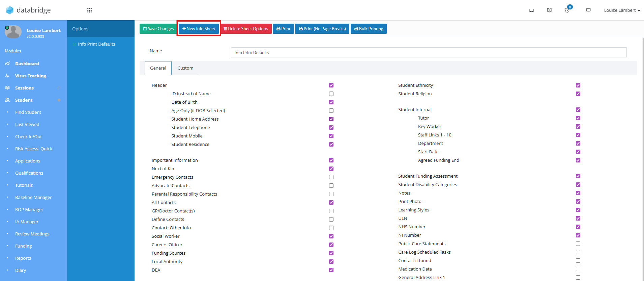Click the Name input field
644x281 pixels.
429,52
